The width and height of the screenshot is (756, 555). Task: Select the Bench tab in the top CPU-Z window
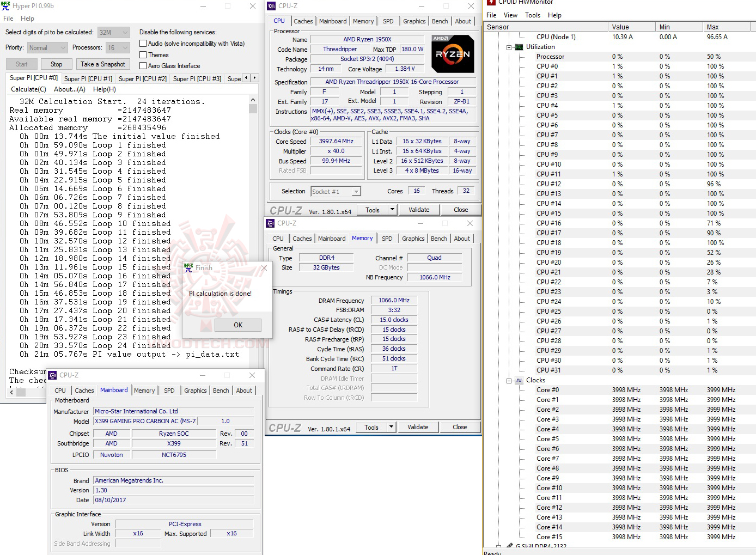[440, 21]
